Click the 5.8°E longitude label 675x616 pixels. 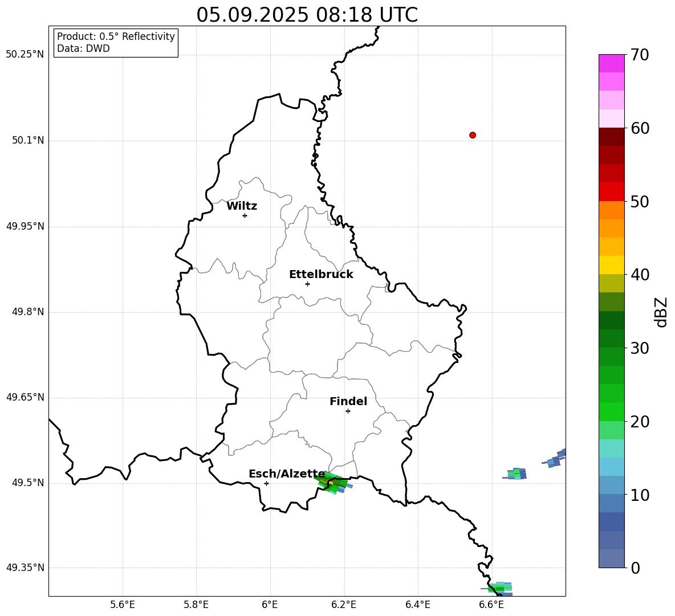tap(196, 605)
